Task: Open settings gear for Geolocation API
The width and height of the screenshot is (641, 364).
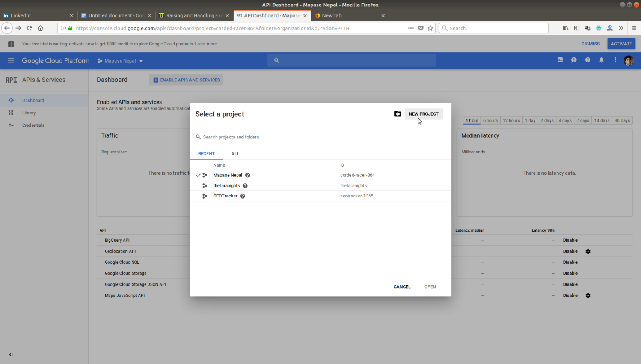Action: pos(588,251)
